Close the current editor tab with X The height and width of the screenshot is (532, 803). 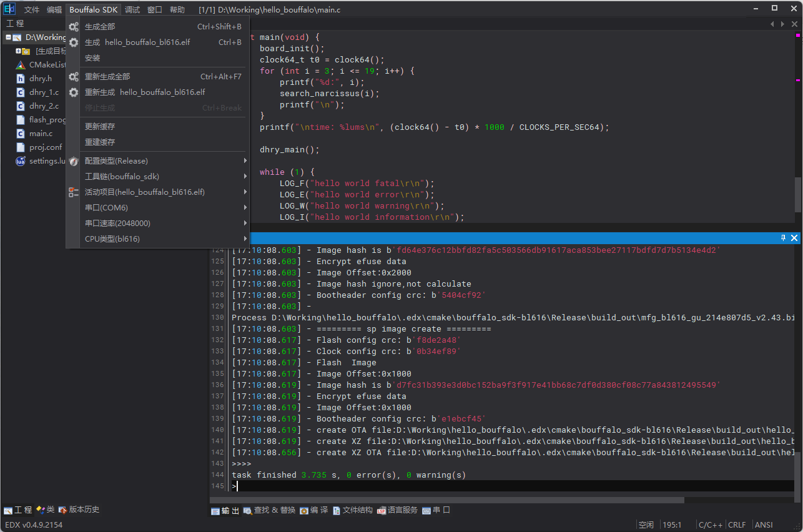click(x=795, y=24)
